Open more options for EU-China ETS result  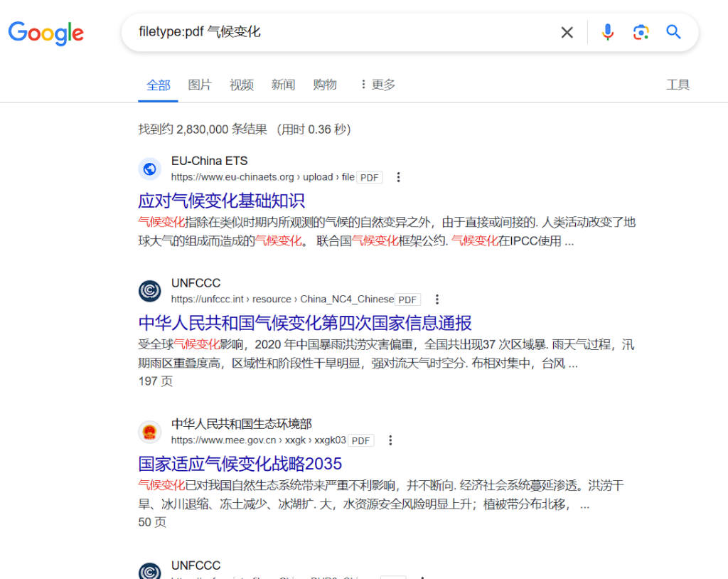pyautogui.click(x=398, y=177)
